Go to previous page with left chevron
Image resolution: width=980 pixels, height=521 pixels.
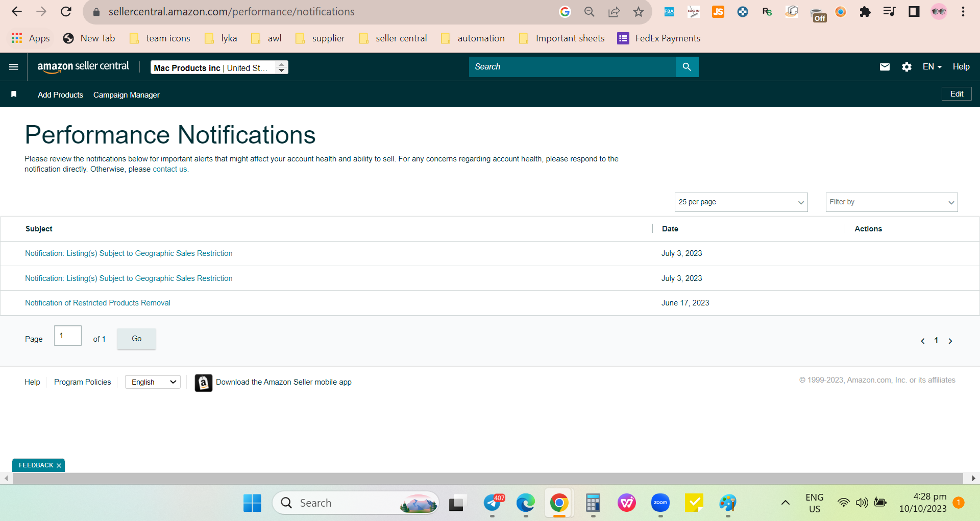click(923, 341)
